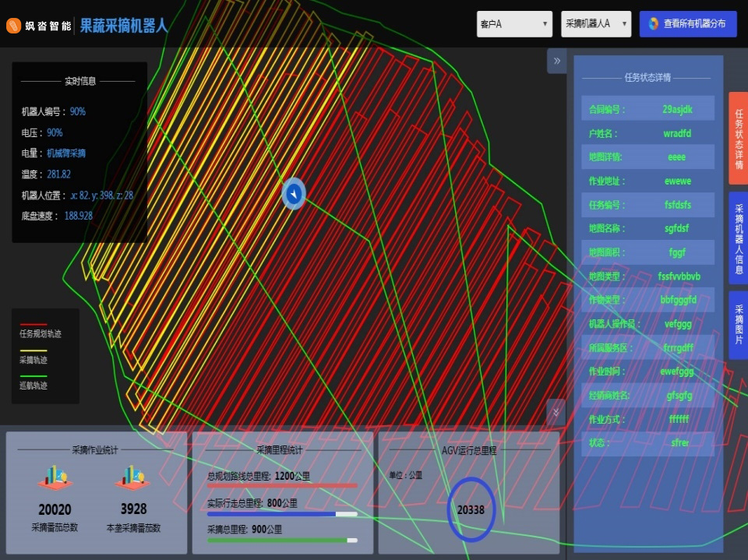Click the AGV mileage circle showing 20338
Screen dimensions: 748x560
point(471,510)
